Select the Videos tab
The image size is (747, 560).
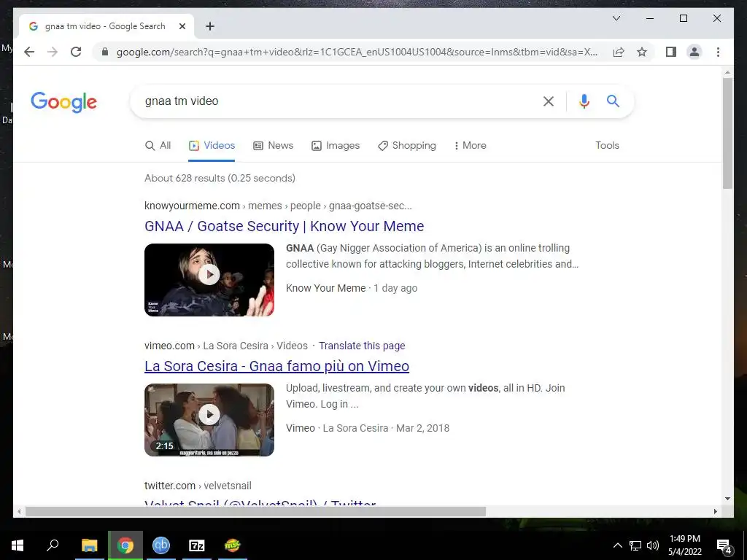212,146
